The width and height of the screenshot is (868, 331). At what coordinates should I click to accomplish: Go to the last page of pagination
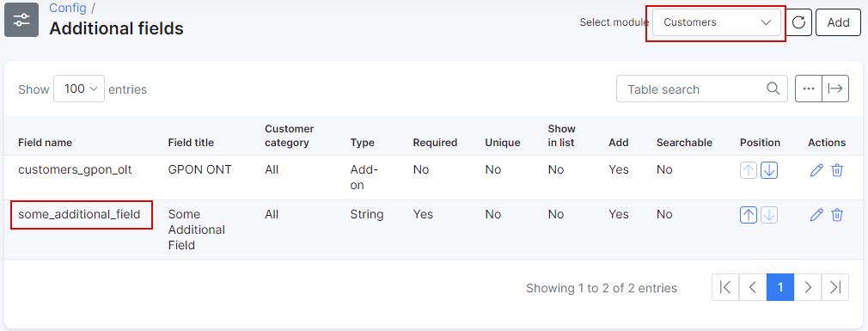[835, 287]
